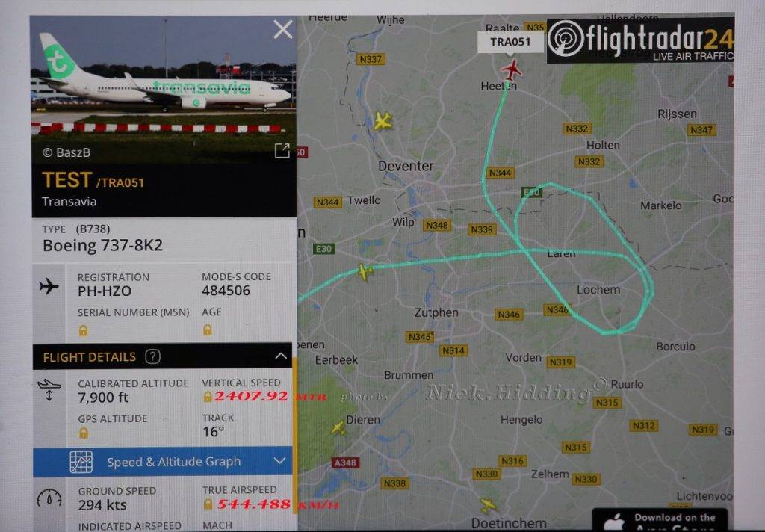Select yellow aircraft near Dieren
Image resolution: width=765 pixels, height=532 pixels.
338,429
